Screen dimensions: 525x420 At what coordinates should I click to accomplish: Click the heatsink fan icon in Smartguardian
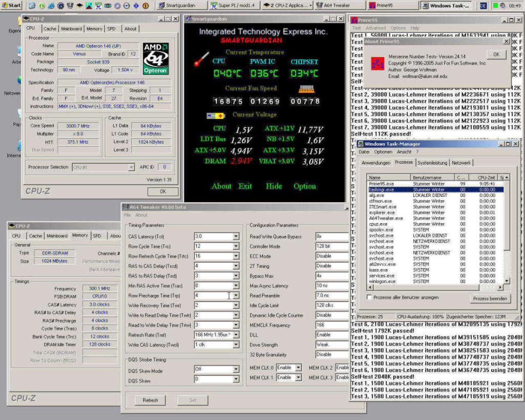point(306,88)
